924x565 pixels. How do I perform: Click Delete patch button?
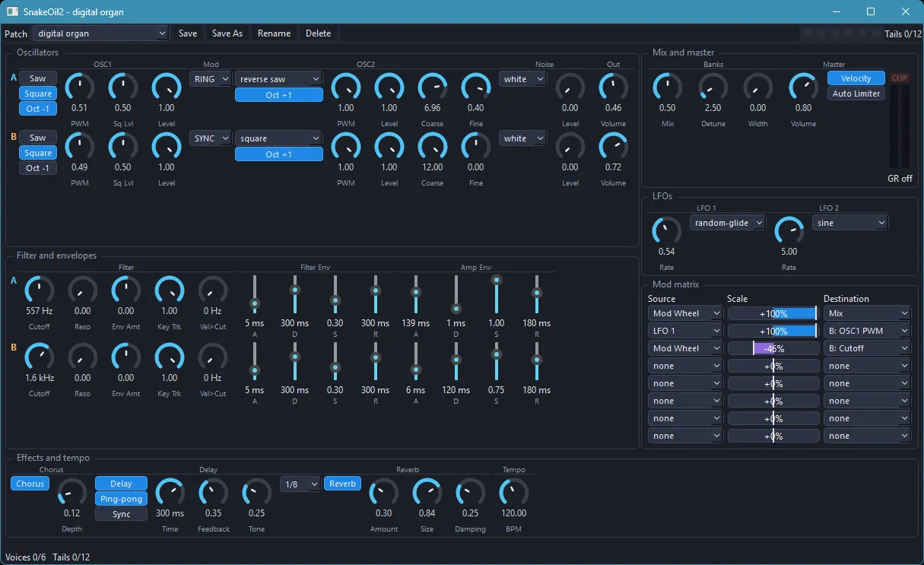pyautogui.click(x=318, y=33)
